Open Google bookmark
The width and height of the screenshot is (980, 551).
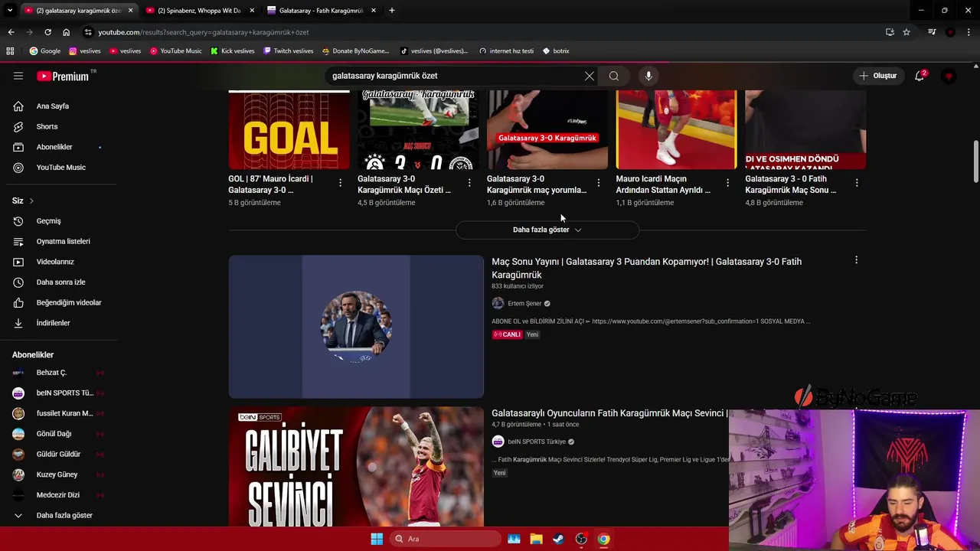44,51
